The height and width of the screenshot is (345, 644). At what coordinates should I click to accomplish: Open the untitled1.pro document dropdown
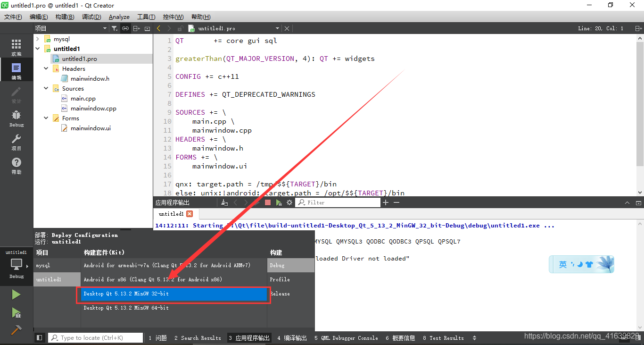tap(278, 28)
